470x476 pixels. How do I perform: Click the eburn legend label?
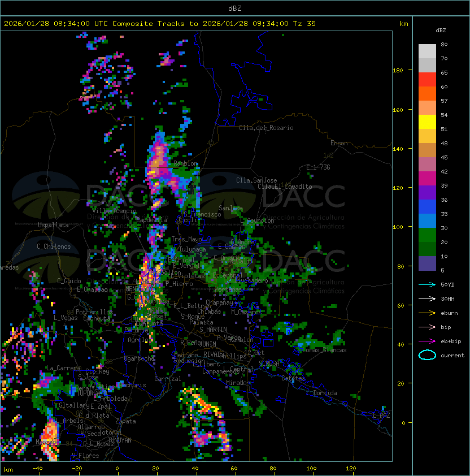449,313
